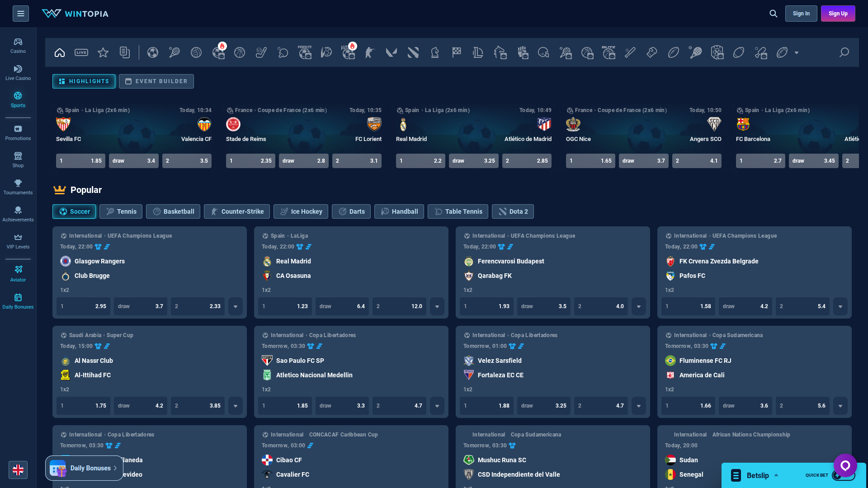Open the Live events icon in sports bar

click(81, 52)
